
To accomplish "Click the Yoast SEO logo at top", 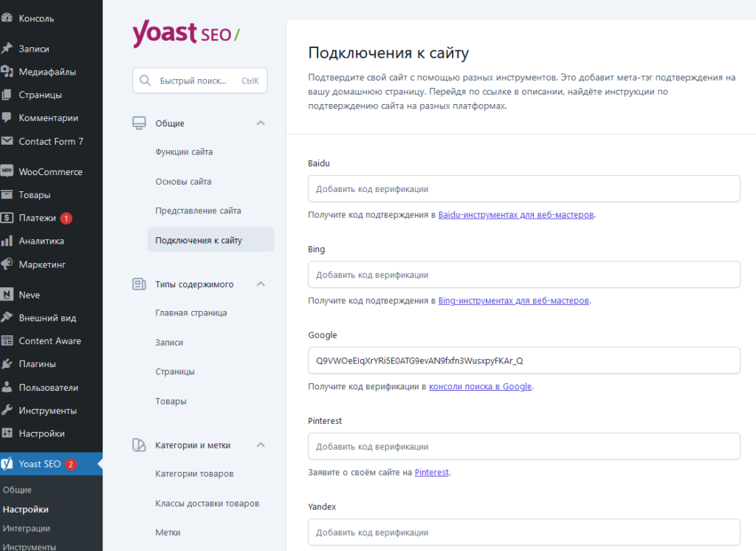I will (x=186, y=33).
